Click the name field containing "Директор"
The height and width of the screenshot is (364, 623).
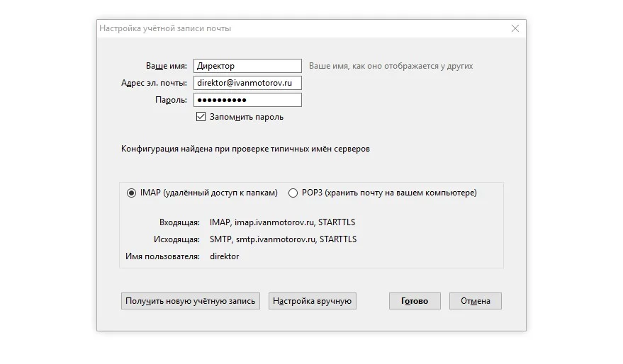tap(247, 66)
